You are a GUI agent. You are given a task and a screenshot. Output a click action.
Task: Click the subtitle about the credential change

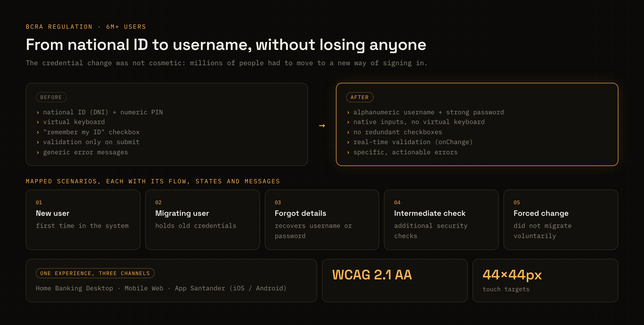(x=226, y=63)
